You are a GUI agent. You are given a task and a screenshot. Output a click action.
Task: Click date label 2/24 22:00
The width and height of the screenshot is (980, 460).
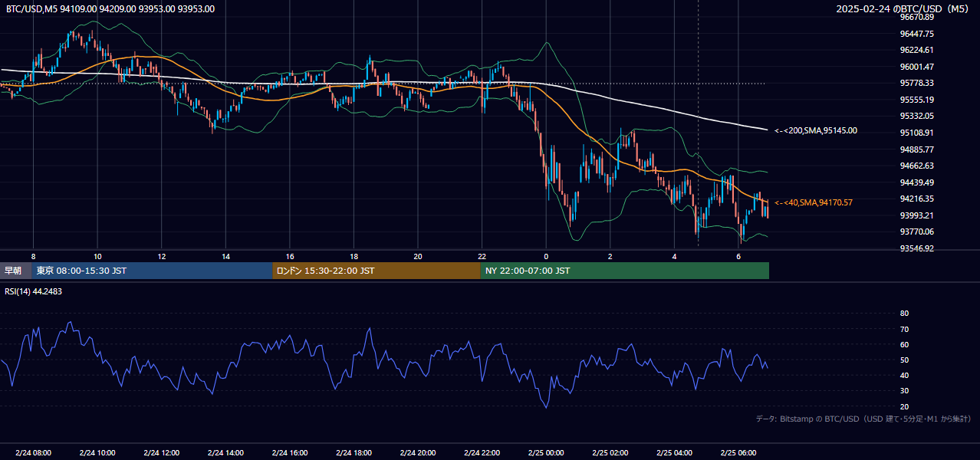(482, 452)
